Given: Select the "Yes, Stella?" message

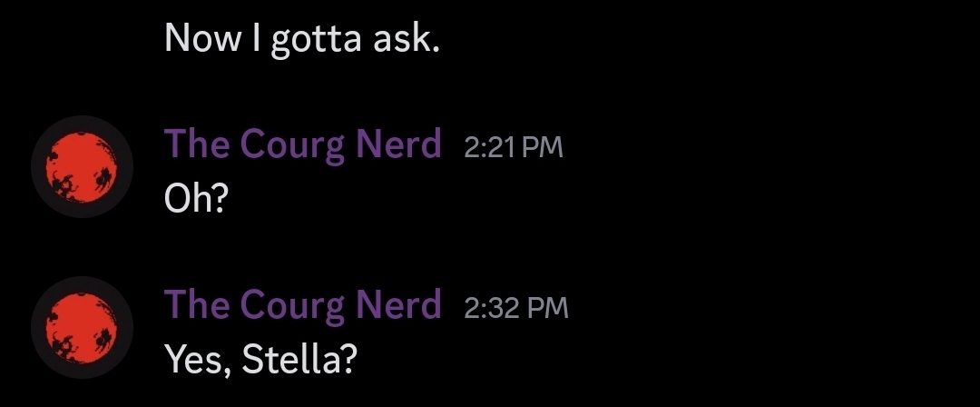Looking at the screenshot, I should tap(261, 359).
